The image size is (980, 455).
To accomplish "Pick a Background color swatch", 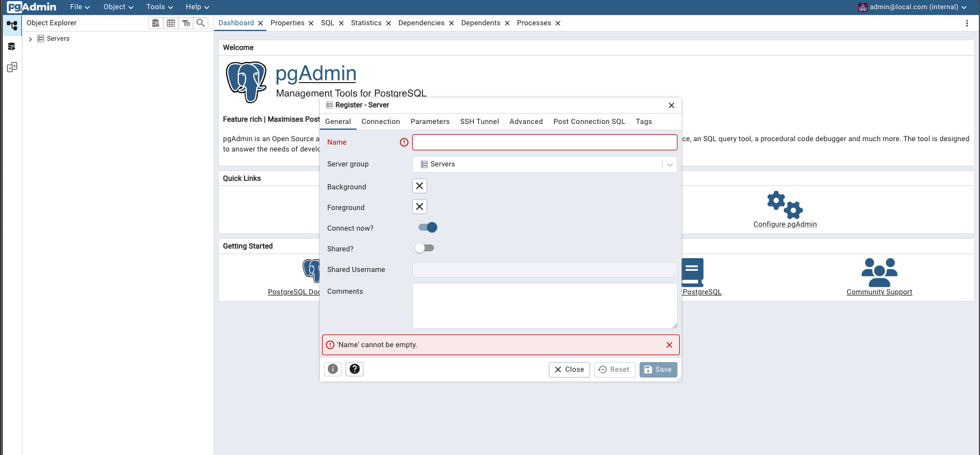I will pos(420,186).
